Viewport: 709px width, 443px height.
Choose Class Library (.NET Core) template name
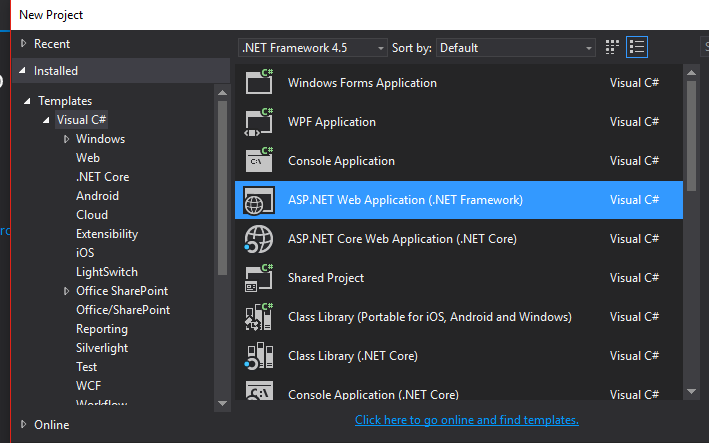coord(353,356)
